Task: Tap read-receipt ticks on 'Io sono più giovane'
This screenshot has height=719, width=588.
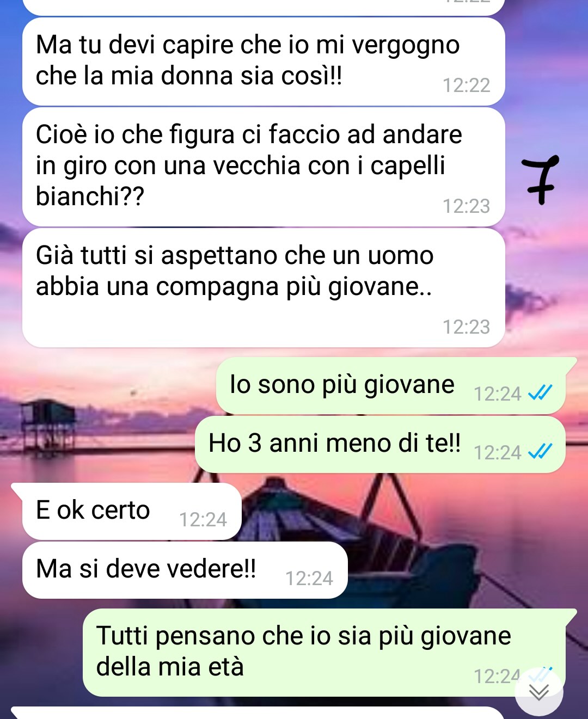Action: [x=541, y=392]
